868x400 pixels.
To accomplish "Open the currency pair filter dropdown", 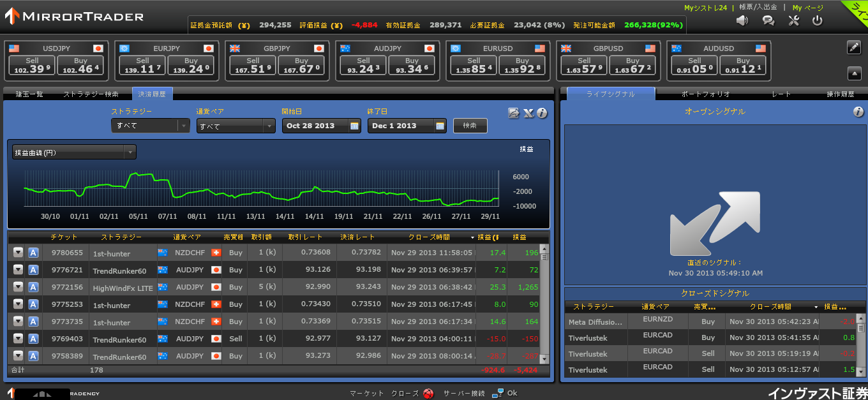I will 236,126.
